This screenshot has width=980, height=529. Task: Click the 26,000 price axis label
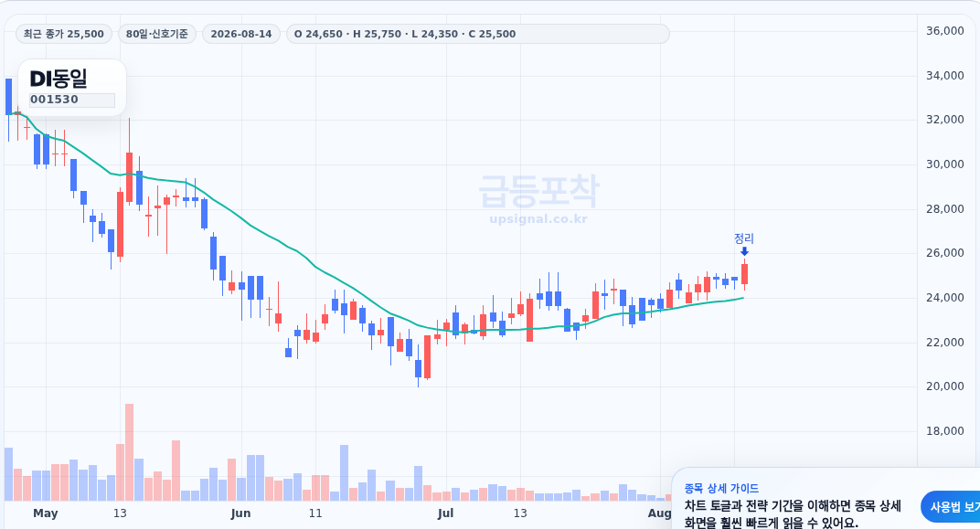pos(945,253)
